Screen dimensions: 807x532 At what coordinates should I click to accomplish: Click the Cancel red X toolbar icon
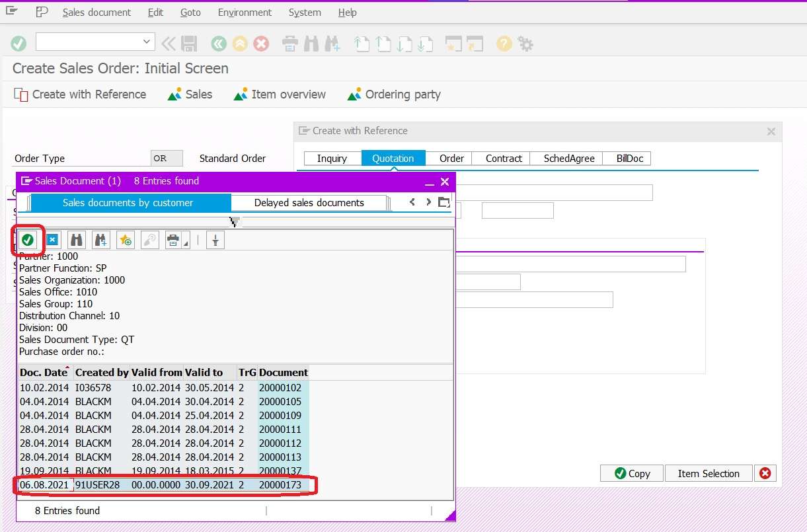(x=262, y=44)
